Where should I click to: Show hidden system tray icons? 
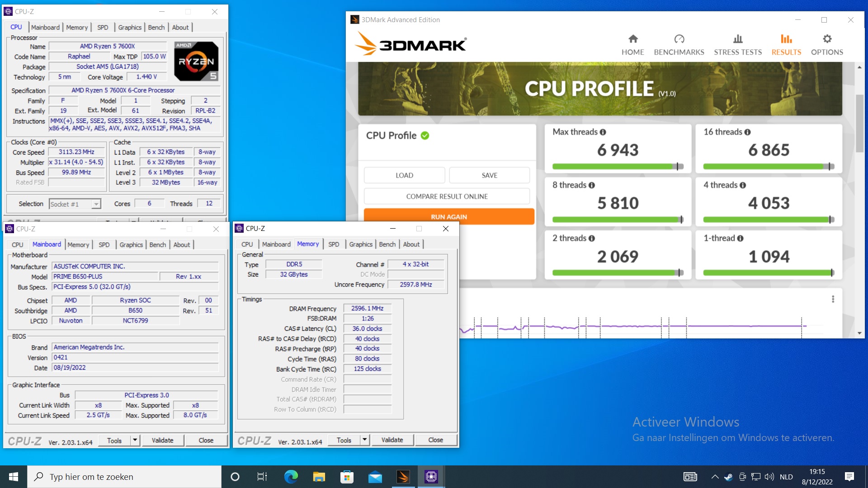point(715,477)
